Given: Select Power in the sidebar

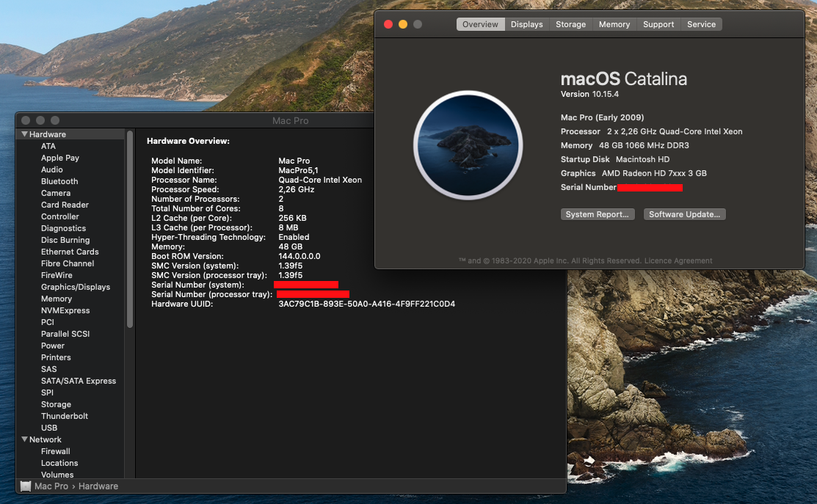Looking at the screenshot, I should click(53, 346).
